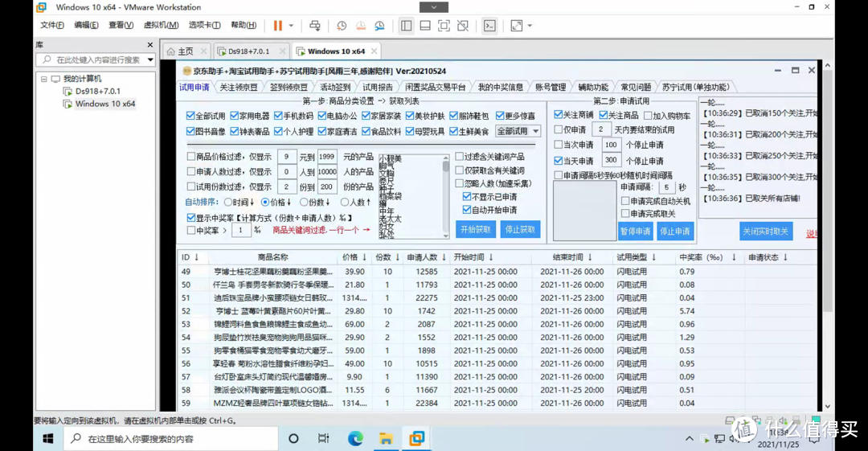Click the 关闭实时取关 button
This screenshot has height=451, width=868.
766,231
